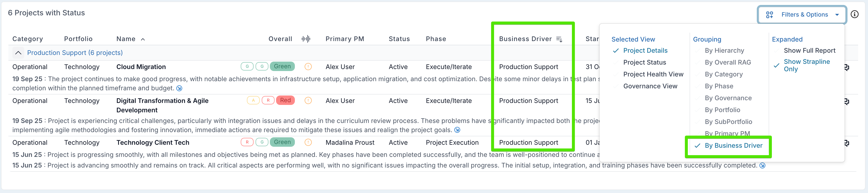Switch to the Governance View
Image resolution: width=868 pixels, height=193 pixels.
[x=650, y=86]
